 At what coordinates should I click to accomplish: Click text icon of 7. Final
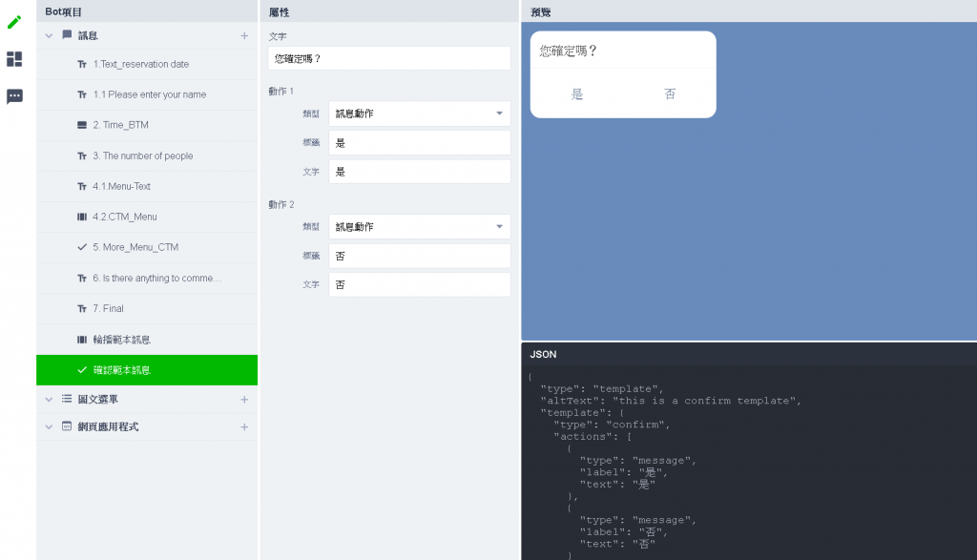coord(82,309)
